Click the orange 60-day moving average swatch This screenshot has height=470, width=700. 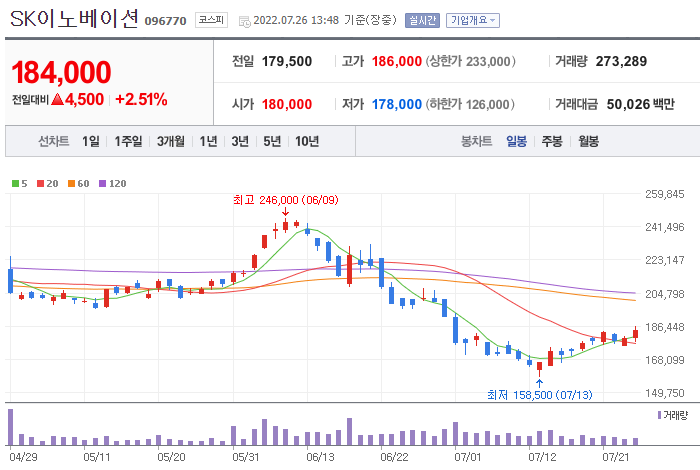coord(71,183)
